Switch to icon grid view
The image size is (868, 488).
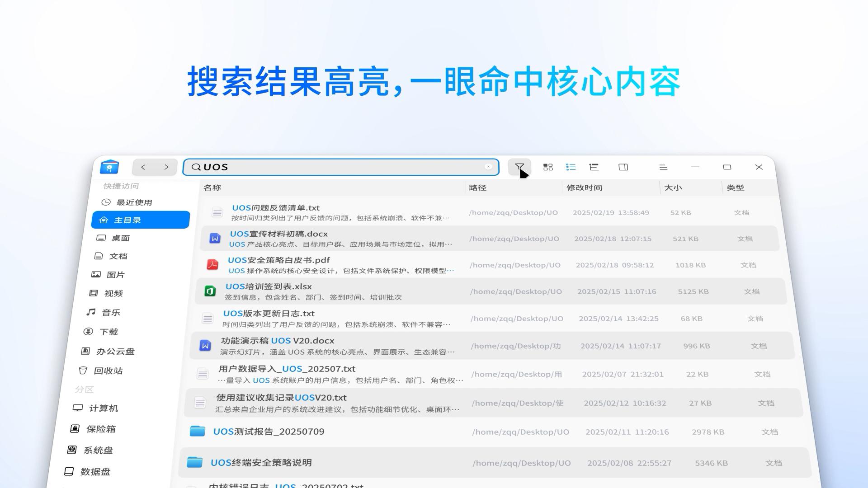(548, 167)
